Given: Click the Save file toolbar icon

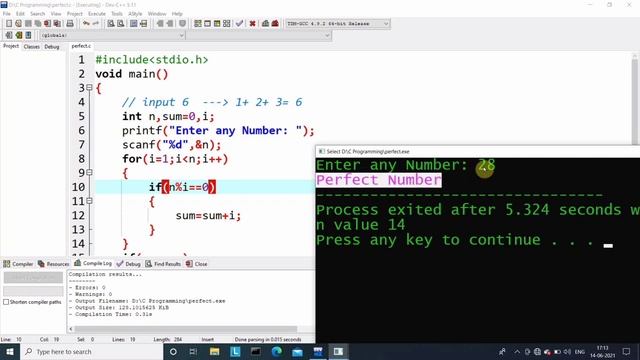Looking at the screenshot, I should click(x=28, y=24).
